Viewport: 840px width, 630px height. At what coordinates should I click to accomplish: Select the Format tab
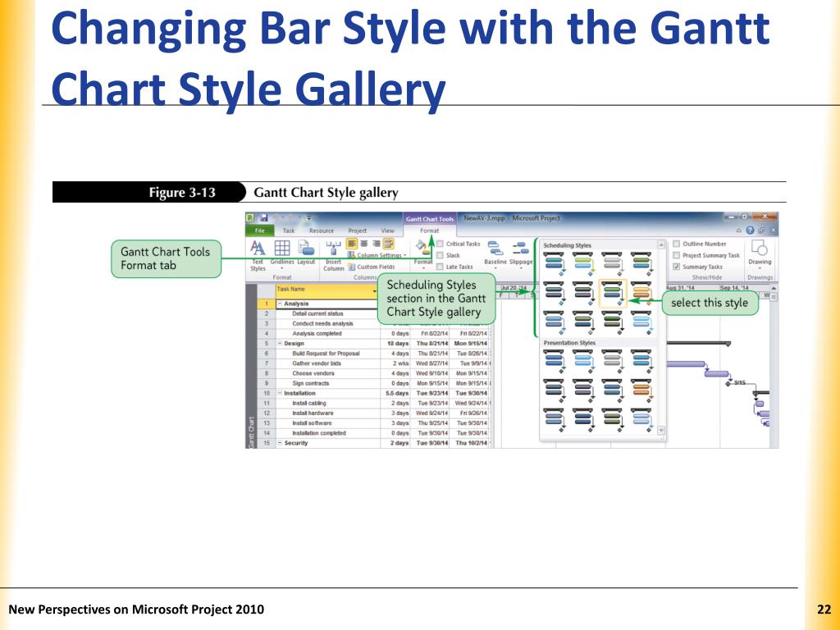(x=429, y=231)
